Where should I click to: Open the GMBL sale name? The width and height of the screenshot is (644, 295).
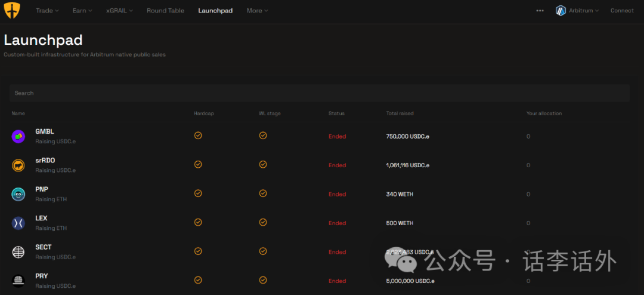tap(44, 131)
